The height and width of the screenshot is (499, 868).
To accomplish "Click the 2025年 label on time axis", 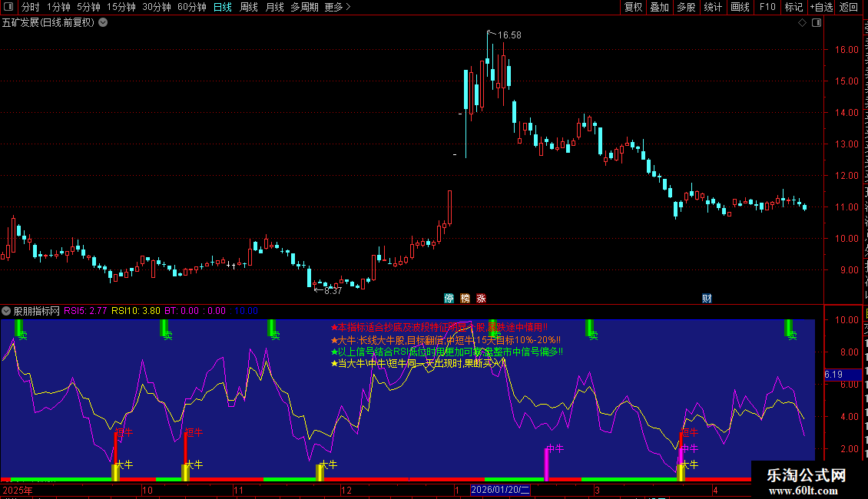I will coord(18,490).
